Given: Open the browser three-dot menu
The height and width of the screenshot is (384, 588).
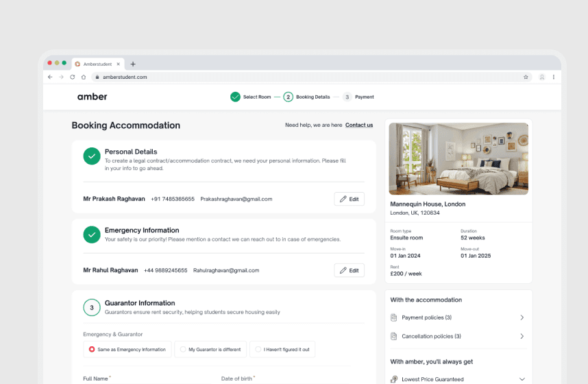Looking at the screenshot, I should coord(554,77).
